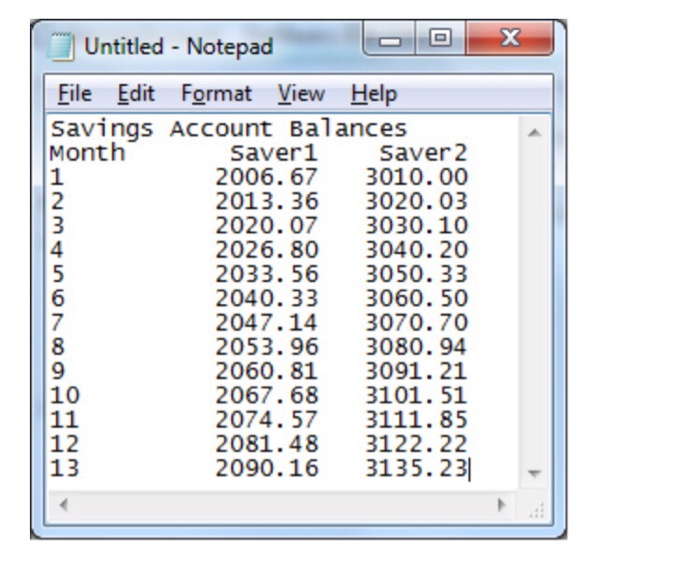Click the 'Saver1' column header
Viewport: 700px width, 579px height.
(273, 153)
